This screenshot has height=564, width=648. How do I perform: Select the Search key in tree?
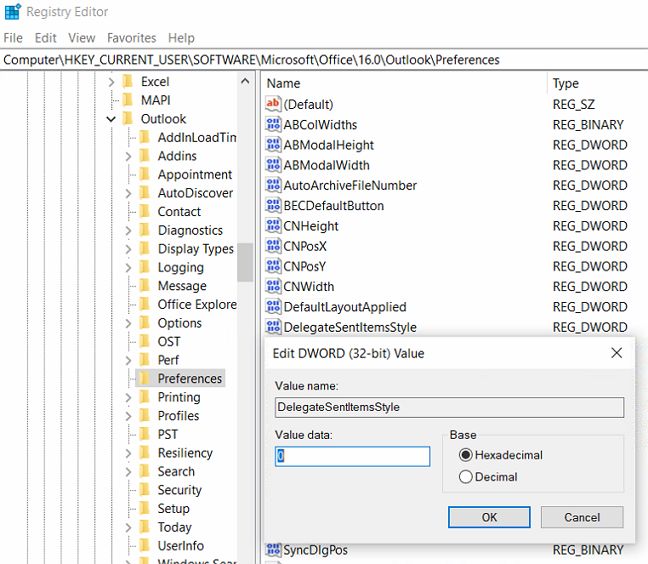coord(176,471)
